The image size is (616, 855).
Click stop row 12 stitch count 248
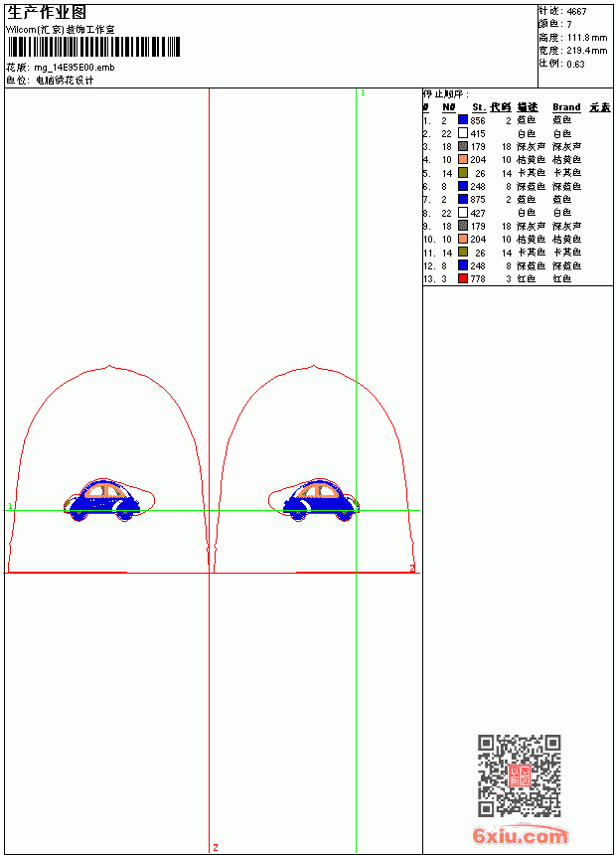click(478, 266)
